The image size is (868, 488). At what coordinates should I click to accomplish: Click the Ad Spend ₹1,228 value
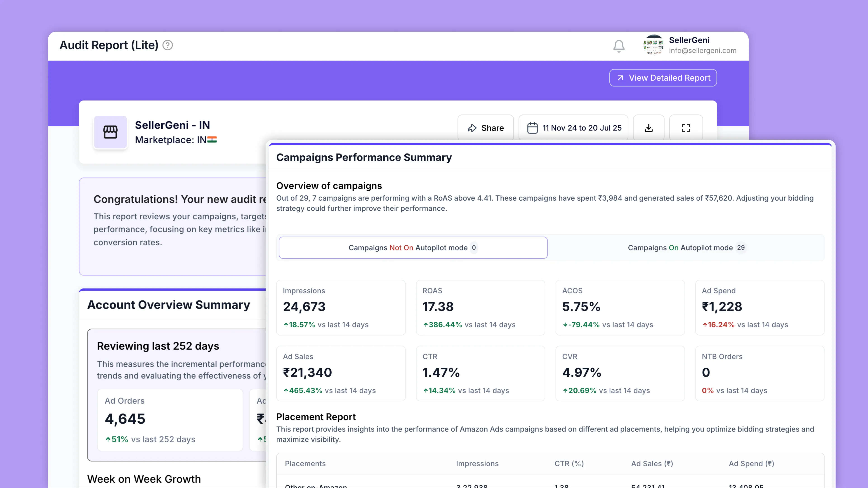722,307
